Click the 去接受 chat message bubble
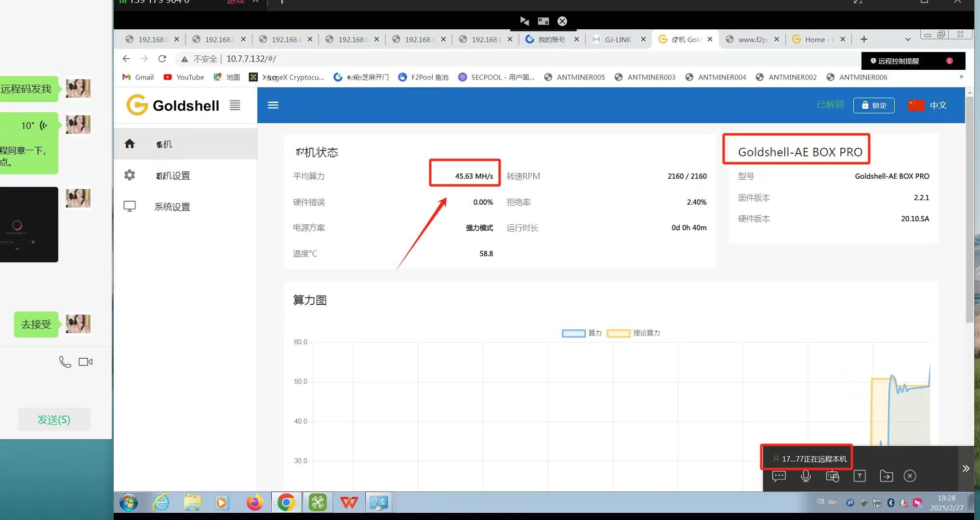Screen dimensions: 980x520 tap(36, 325)
